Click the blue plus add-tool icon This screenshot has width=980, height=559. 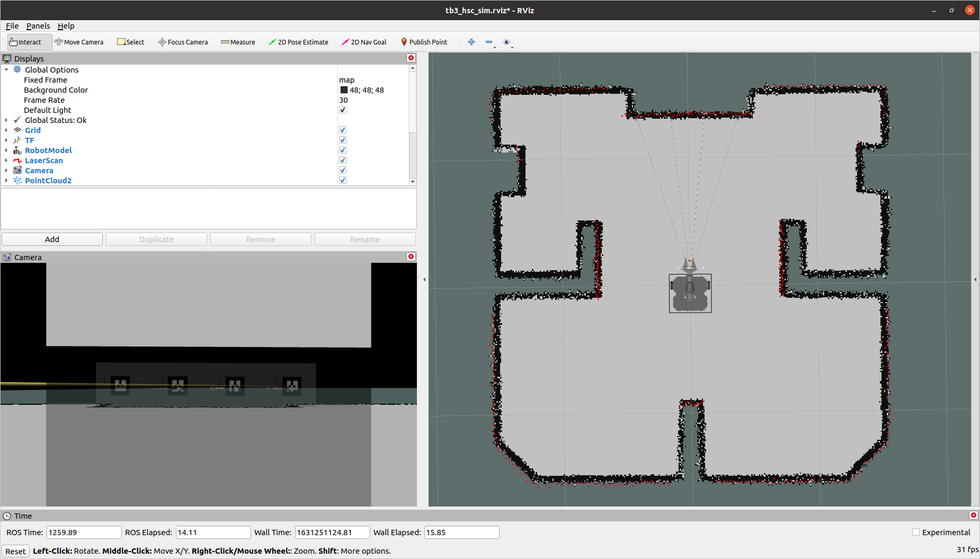click(471, 42)
